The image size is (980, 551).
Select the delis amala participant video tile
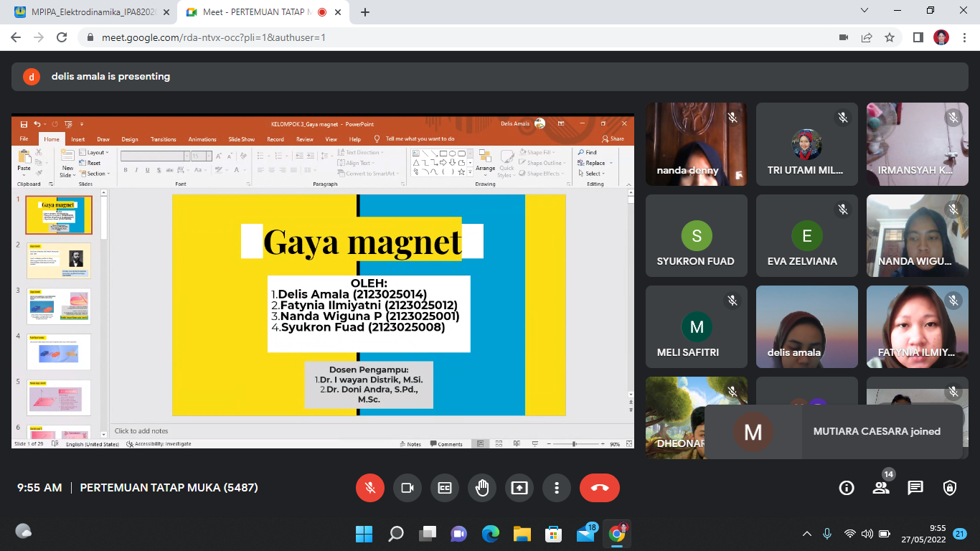(806, 327)
